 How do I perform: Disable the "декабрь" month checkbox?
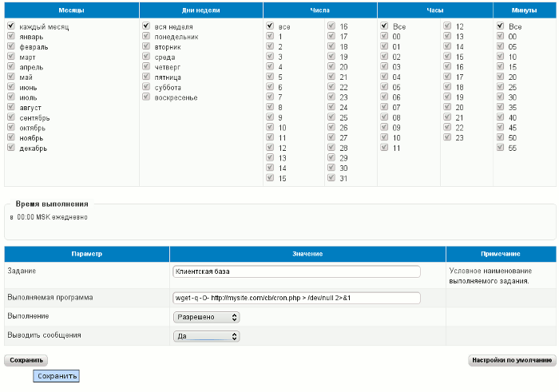(x=11, y=148)
